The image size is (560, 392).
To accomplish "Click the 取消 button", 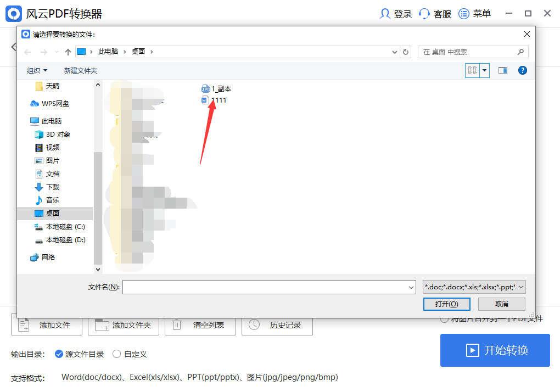I will point(502,304).
